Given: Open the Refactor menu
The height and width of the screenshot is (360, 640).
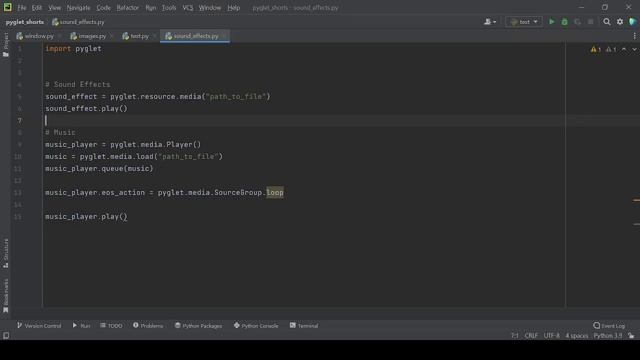Looking at the screenshot, I should coord(127,7).
